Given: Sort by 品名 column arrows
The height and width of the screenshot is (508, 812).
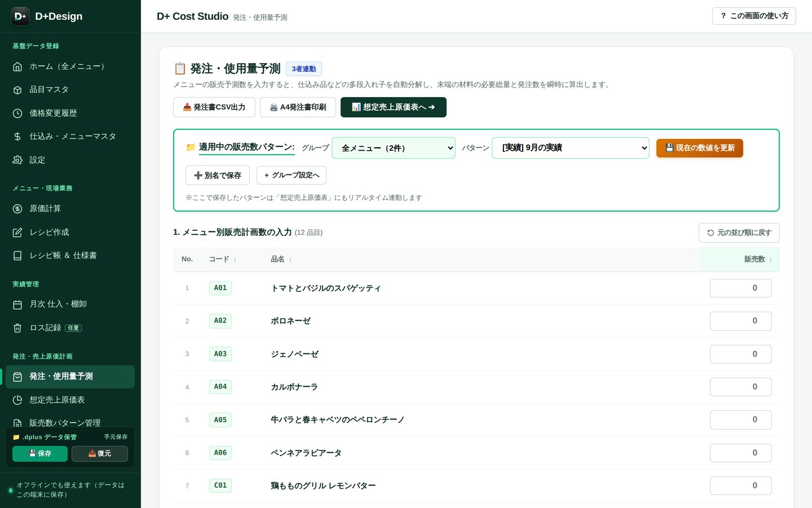Looking at the screenshot, I should point(290,260).
